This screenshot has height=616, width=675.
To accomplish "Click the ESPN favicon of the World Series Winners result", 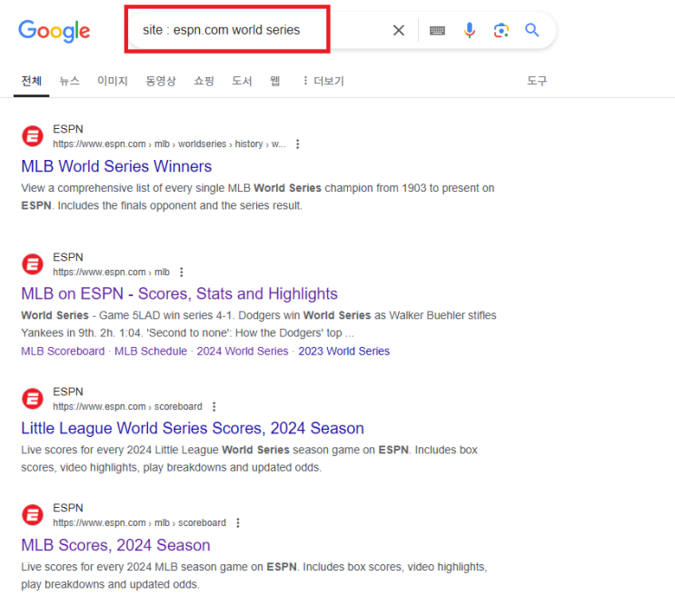I will (x=33, y=136).
